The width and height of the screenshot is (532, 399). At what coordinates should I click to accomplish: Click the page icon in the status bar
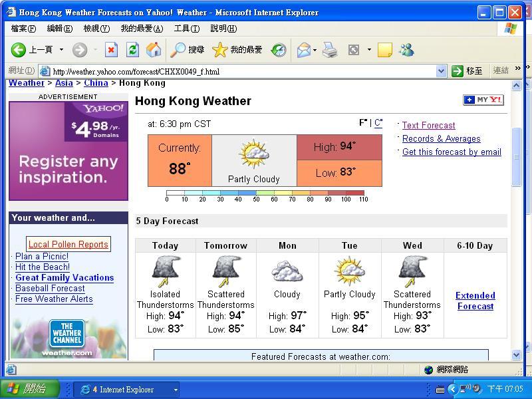[x=11, y=370]
